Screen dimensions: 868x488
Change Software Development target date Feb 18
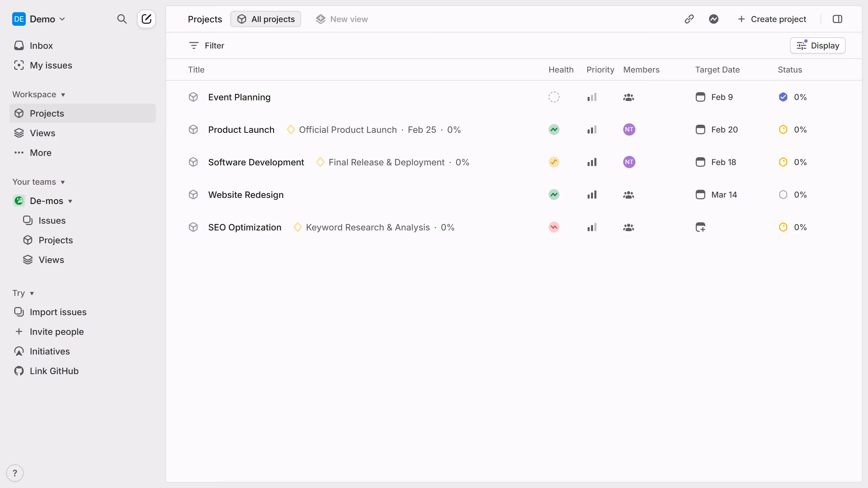(715, 162)
